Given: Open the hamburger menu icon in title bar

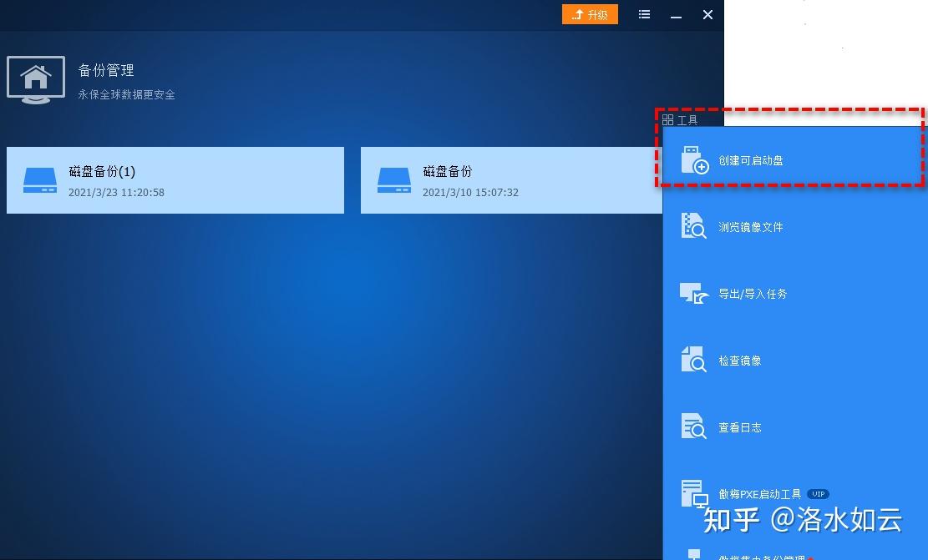Looking at the screenshot, I should 645,14.
